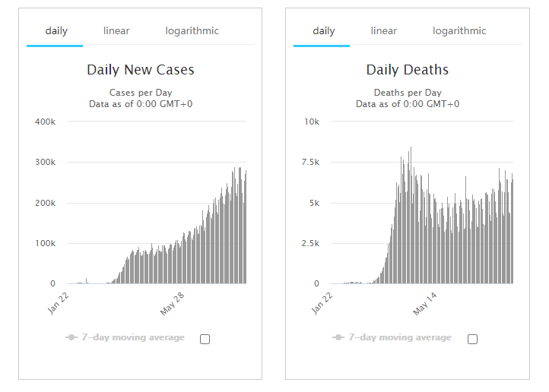Switch Daily New Cases chart to logarithmic
Viewport: 549px width, 392px height.
coord(192,31)
